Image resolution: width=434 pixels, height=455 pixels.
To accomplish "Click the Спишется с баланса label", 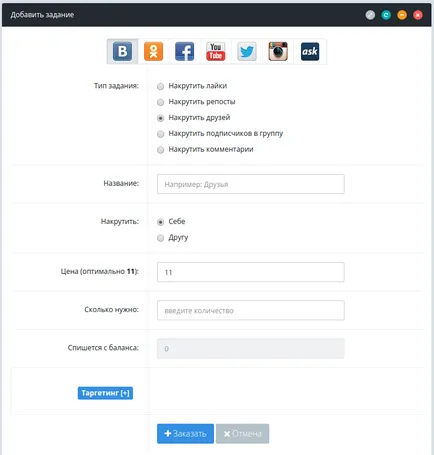I will (103, 348).
